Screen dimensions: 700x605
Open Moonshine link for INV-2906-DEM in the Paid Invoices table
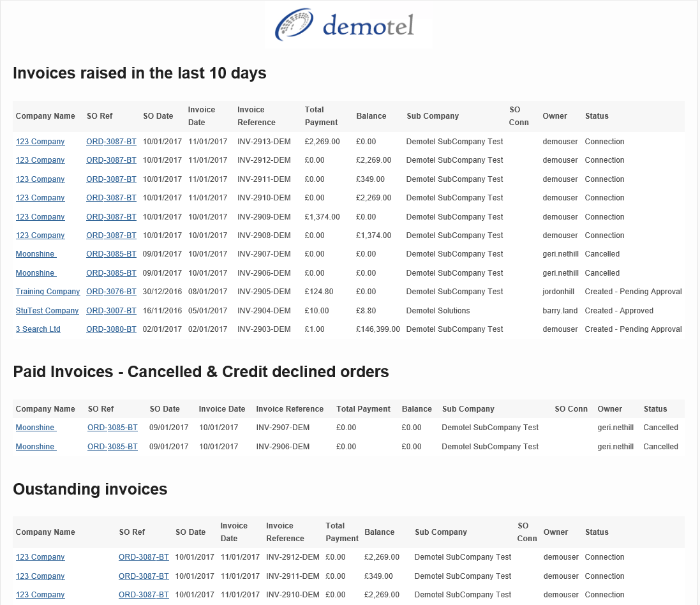click(36, 447)
